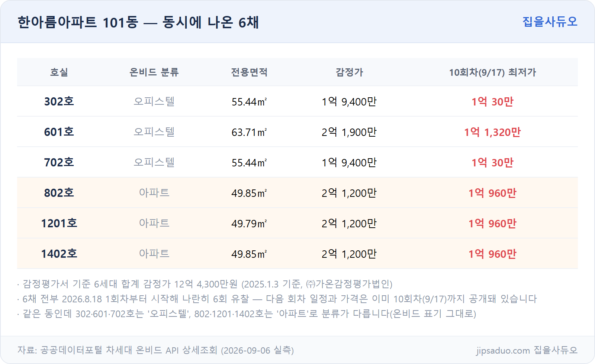This screenshot has height=364, width=595.
Task: Select the '601호' unit cell
Action: tap(59, 132)
